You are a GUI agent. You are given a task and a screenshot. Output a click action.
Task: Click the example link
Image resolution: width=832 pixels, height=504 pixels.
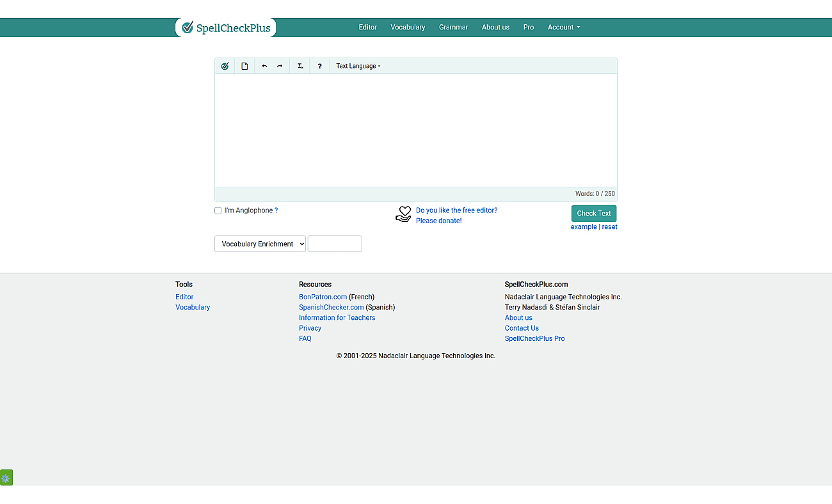[x=584, y=227]
